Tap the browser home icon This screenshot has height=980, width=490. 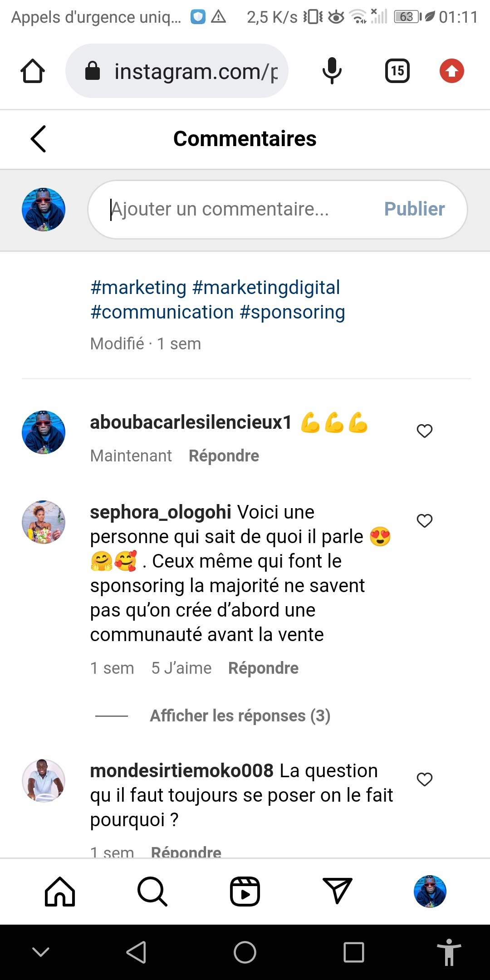[33, 71]
